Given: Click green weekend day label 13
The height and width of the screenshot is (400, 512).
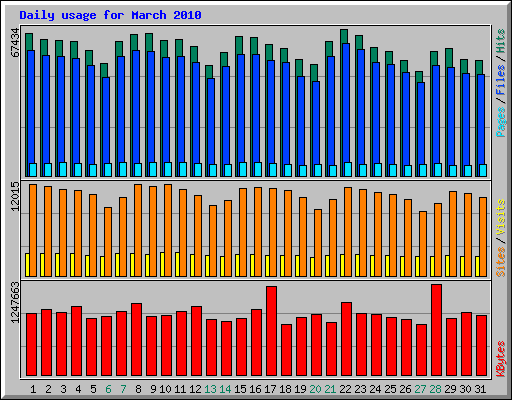Looking at the screenshot, I should point(210,389).
